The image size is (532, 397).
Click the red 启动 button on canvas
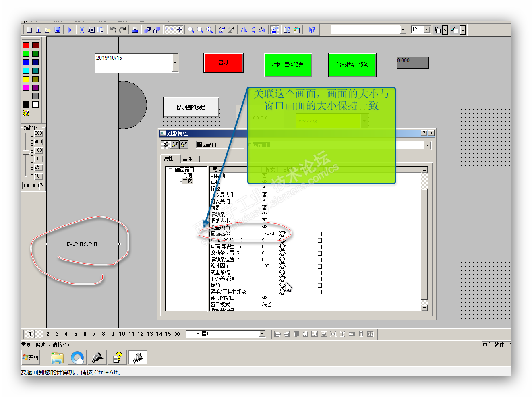pyautogui.click(x=224, y=62)
